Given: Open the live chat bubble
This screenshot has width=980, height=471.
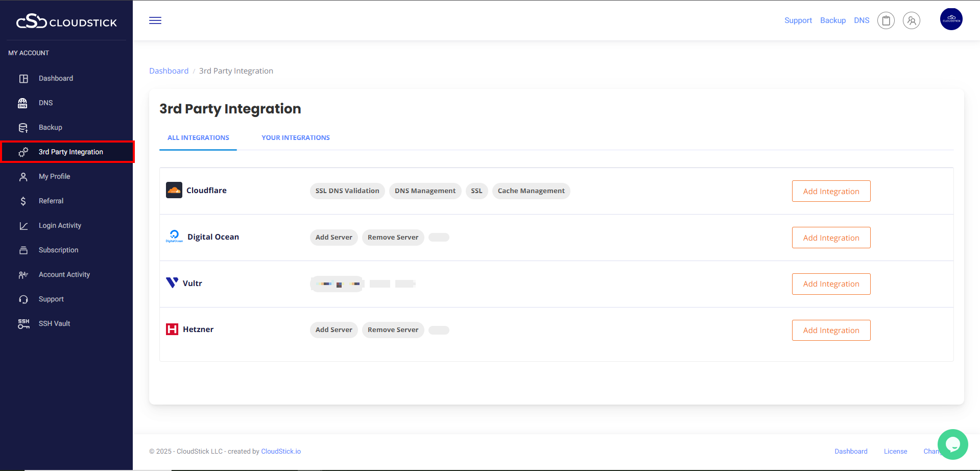Looking at the screenshot, I should (x=952, y=444).
